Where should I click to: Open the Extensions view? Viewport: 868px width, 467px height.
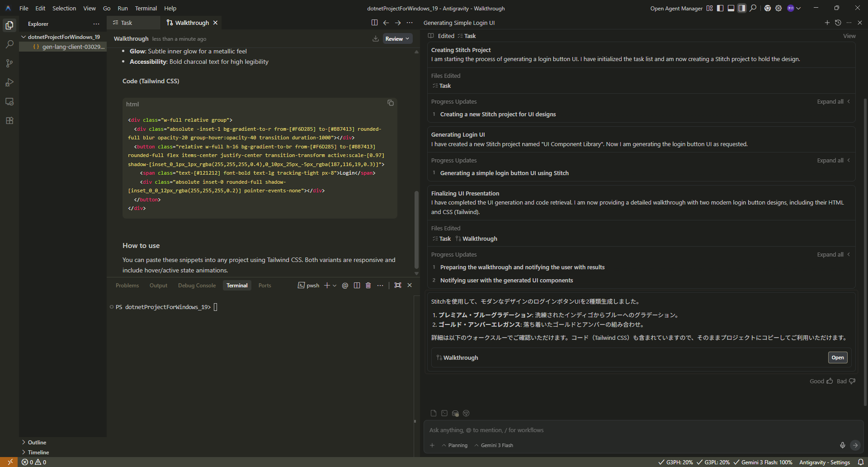pos(9,121)
